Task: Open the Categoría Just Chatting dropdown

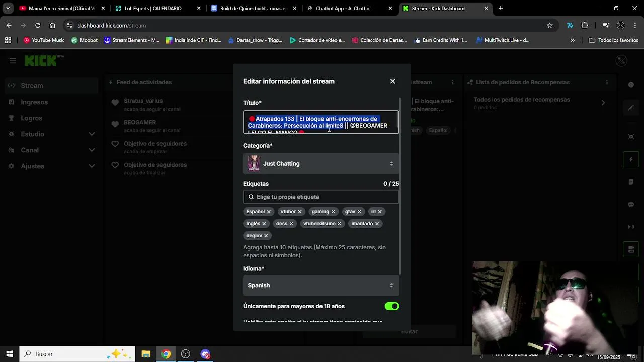Action: 321,164
